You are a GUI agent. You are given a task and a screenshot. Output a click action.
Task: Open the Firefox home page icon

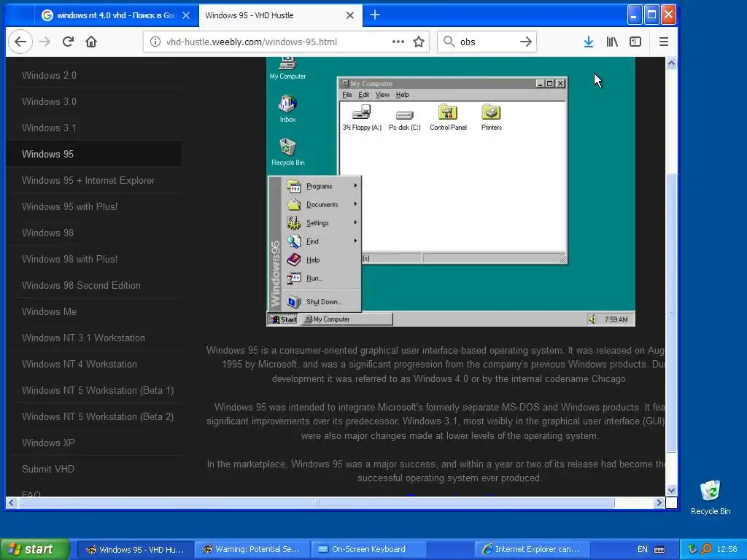[x=91, y=42]
